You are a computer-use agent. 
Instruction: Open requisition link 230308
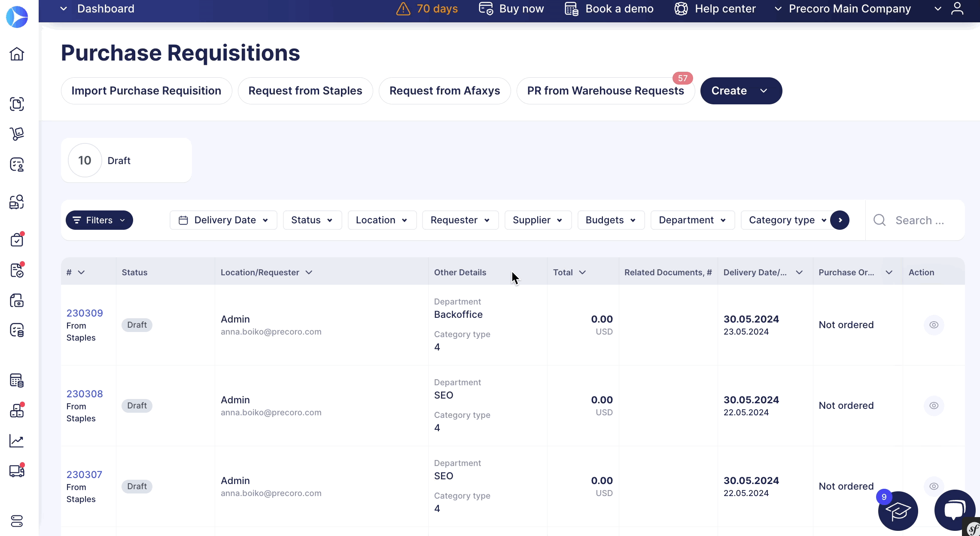click(85, 394)
